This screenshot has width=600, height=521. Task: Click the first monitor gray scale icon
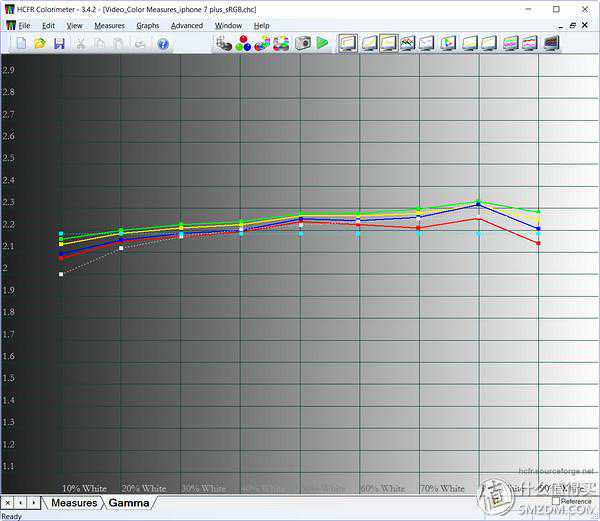[347, 44]
